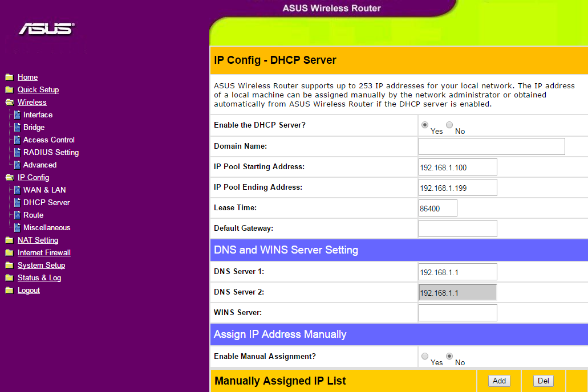Click the folder icon beside Home
588x392 pixels.
9,77
